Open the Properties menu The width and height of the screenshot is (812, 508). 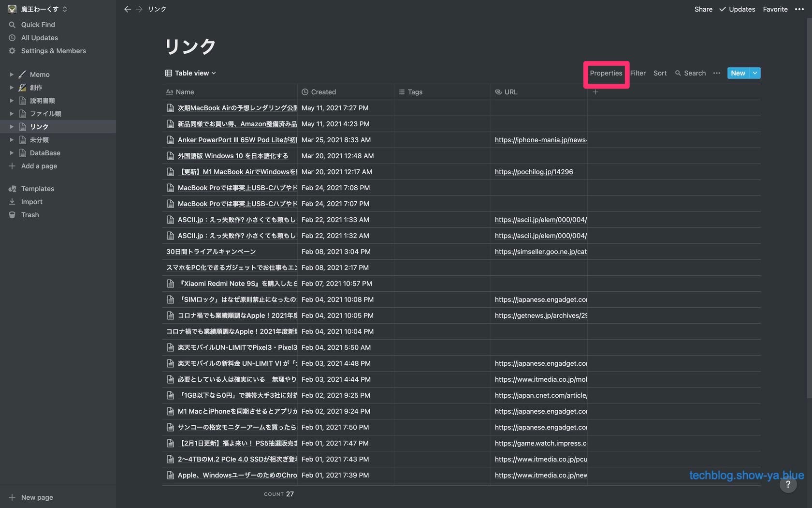[x=606, y=73]
